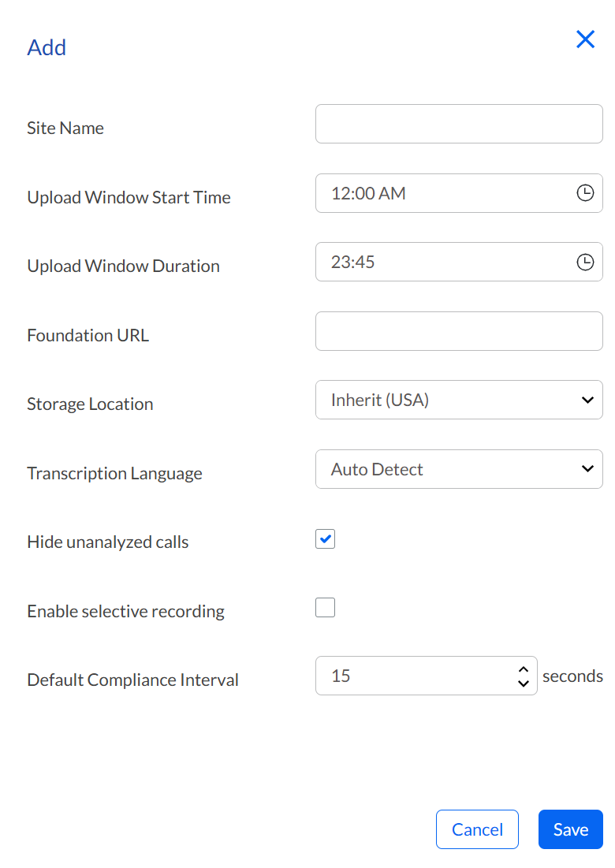Click the "Add" dialog heading
Screen dimensions: 615x868
pos(47,47)
